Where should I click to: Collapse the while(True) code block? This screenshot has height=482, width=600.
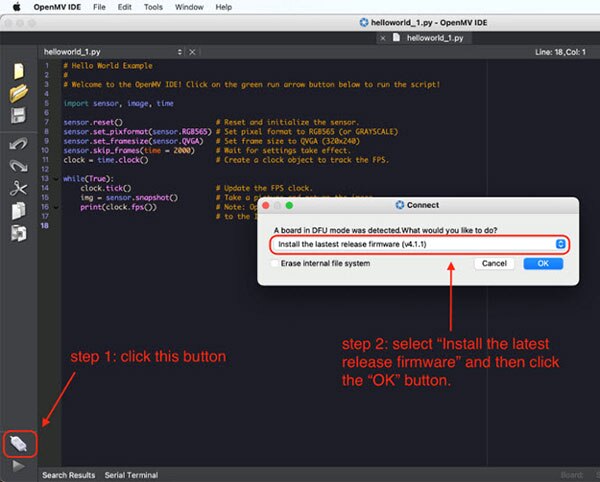point(54,178)
